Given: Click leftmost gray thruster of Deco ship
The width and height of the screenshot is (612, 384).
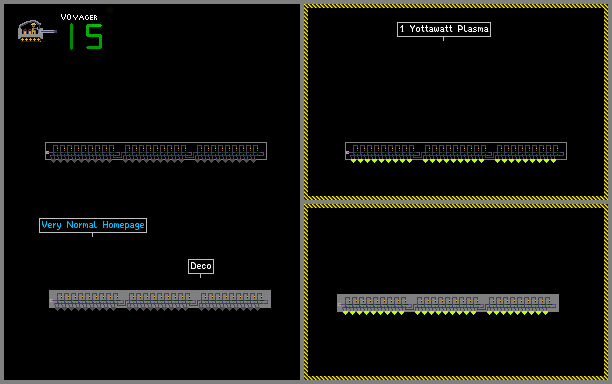Looking at the screenshot, I should (57, 309).
